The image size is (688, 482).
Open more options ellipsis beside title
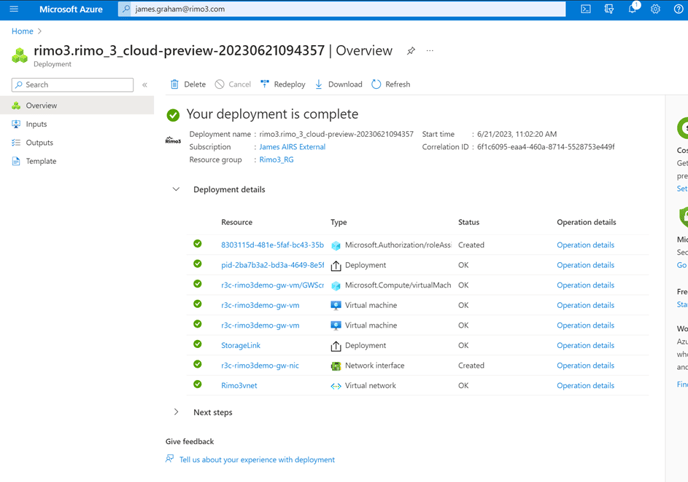point(430,50)
